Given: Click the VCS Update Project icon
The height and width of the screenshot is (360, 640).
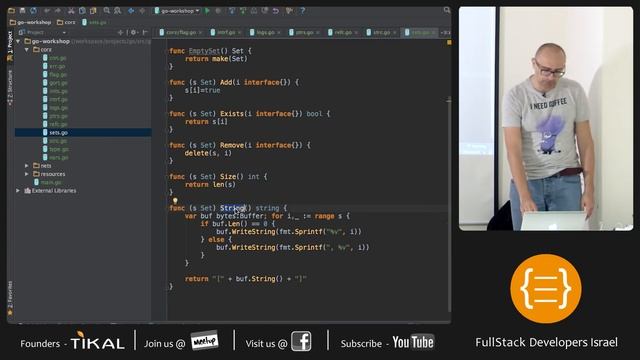Looking at the screenshot, I should [x=232, y=11].
